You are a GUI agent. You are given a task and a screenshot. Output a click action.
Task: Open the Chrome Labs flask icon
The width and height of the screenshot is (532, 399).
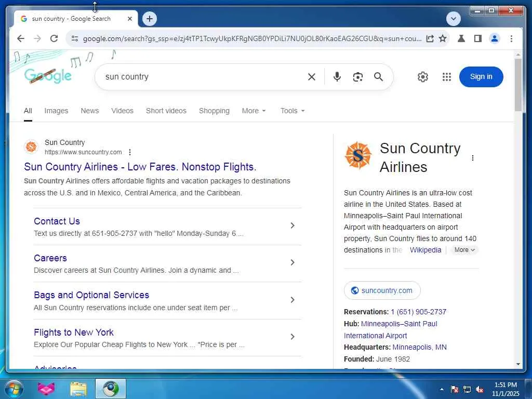point(461,38)
